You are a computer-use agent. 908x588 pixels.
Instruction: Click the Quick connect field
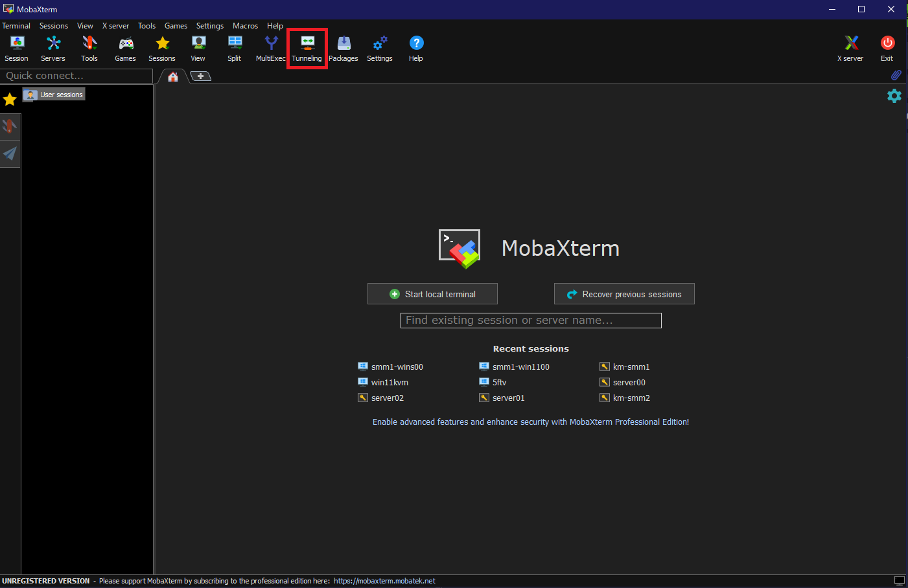[77, 76]
